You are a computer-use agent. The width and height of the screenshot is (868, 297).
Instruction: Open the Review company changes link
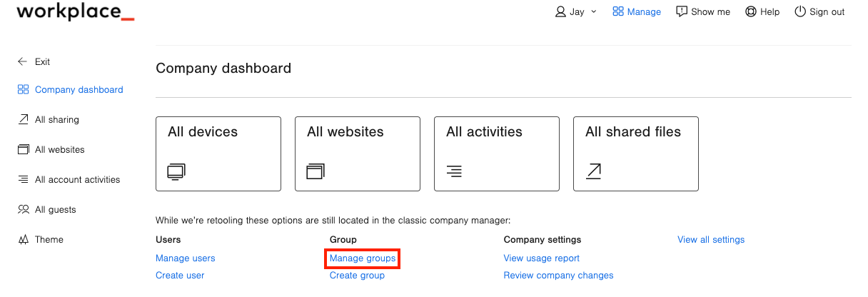pos(559,276)
